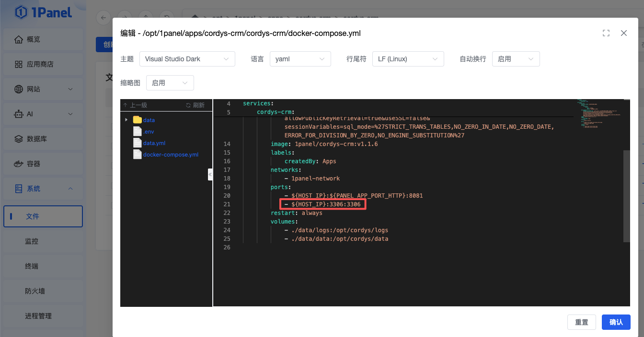The image size is (644, 337).
Task: Click the 'image: 1panel/cordys-crm:v1.1.6' line
Action: point(324,144)
